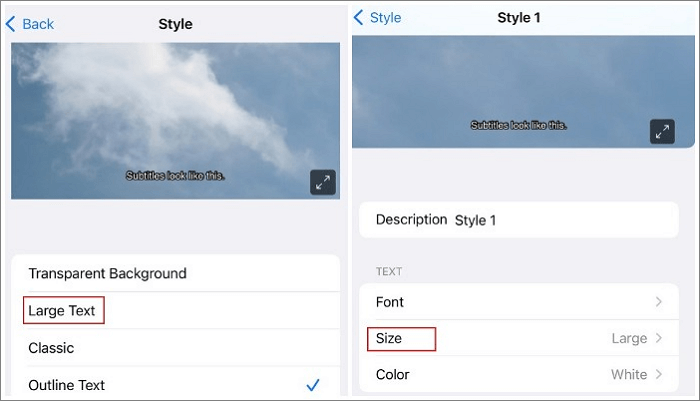Select the Transparent Background style

107,273
